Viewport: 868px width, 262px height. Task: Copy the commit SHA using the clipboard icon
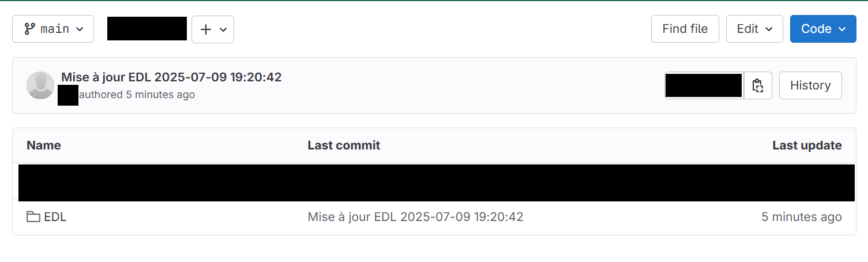(x=758, y=85)
